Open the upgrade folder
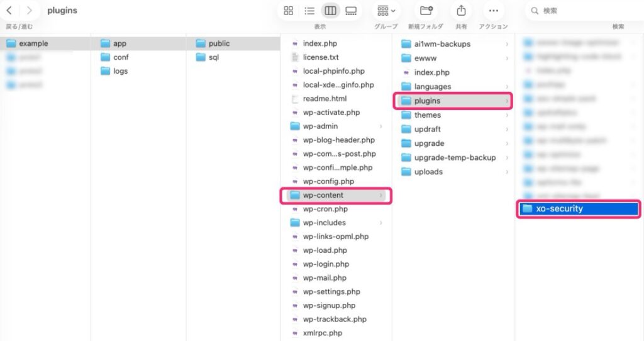This screenshot has width=644, height=341. (x=429, y=143)
